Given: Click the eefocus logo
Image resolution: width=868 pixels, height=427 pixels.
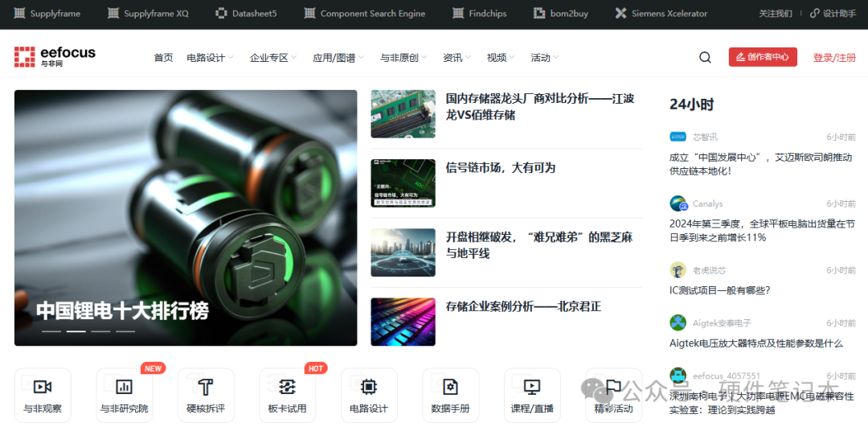Looking at the screenshot, I should coord(55,56).
